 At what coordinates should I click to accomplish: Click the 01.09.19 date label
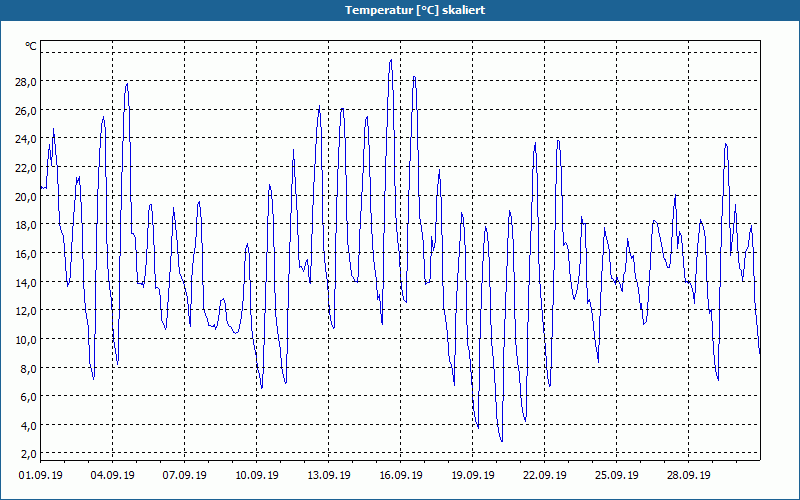[40, 475]
